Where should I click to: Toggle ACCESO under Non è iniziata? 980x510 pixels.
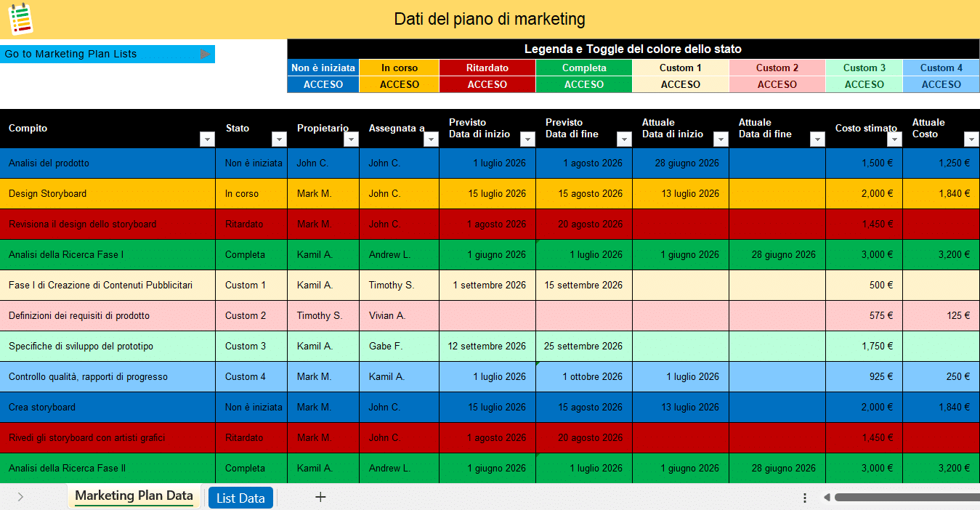tap(323, 84)
